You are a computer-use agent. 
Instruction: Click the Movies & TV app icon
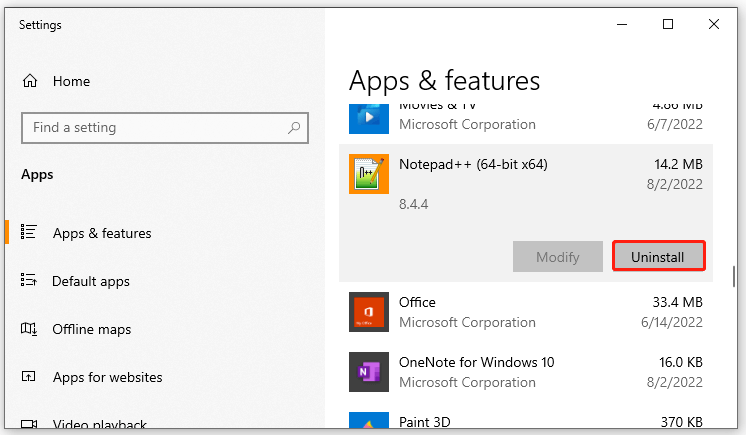coord(369,119)
